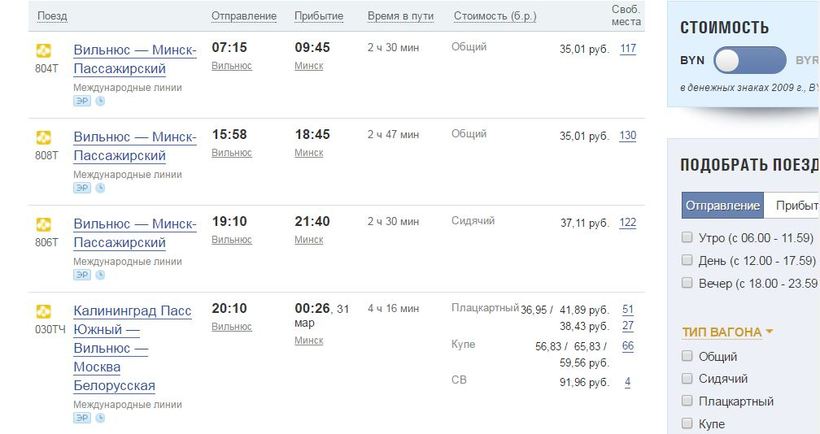Check the Утро (с 06.00 - 11.59) checkbox
Screen dimensions: 820x434
tap(687, 238)
